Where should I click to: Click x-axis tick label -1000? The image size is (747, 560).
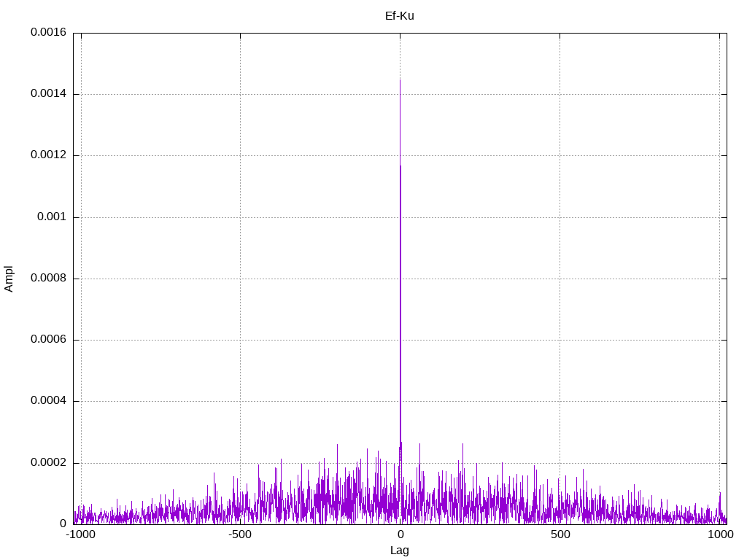(x=80, y=534)
